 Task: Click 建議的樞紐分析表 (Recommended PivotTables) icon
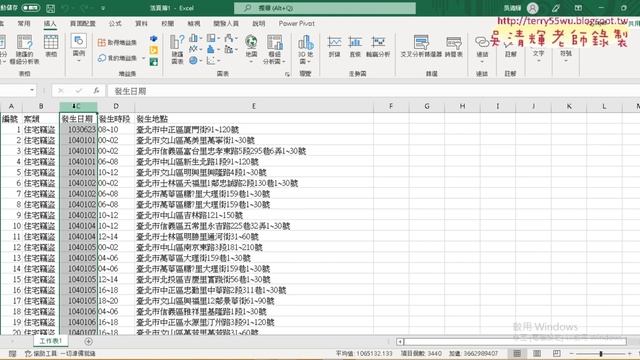[24, 49]
